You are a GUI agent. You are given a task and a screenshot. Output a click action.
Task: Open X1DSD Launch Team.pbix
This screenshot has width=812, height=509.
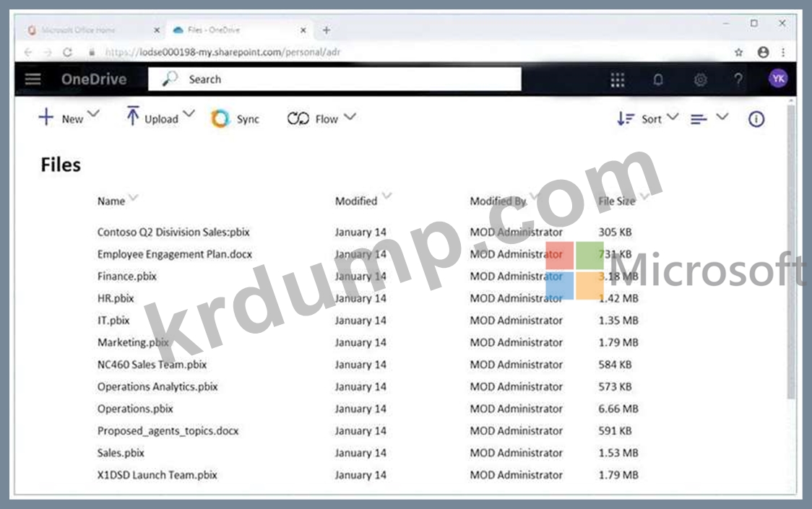pyautogui.click(x=157, y=475)
